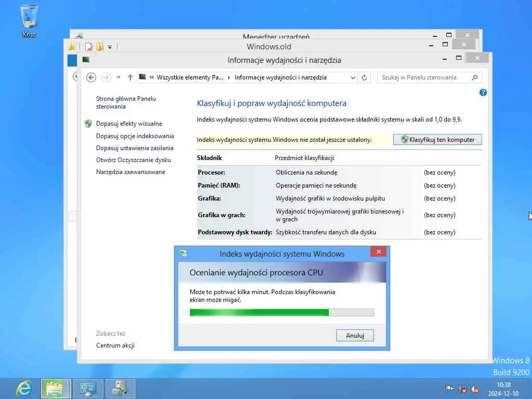Select the Pamięć (RAM) row label
The height and width of the screenshot is (399, 532).
click(219, 185)
